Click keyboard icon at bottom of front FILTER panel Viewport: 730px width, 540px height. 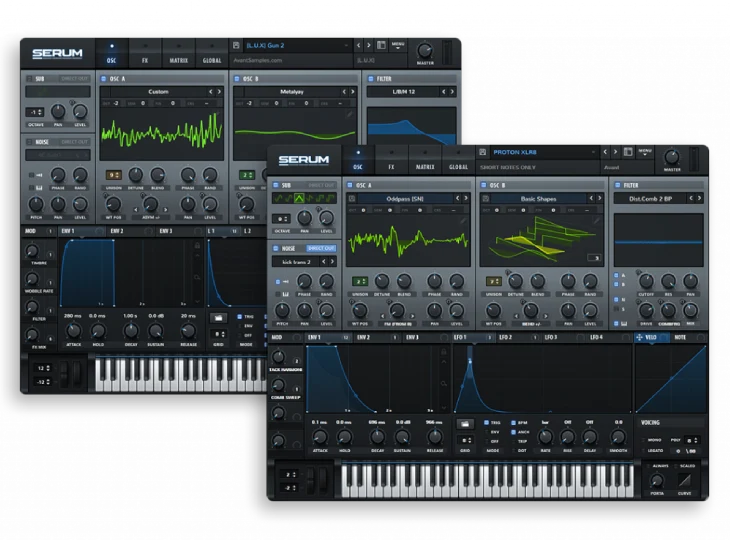(624, 323)
